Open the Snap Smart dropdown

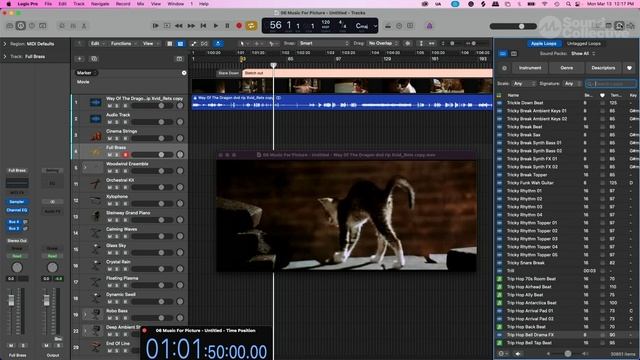[x=324, y=43]
